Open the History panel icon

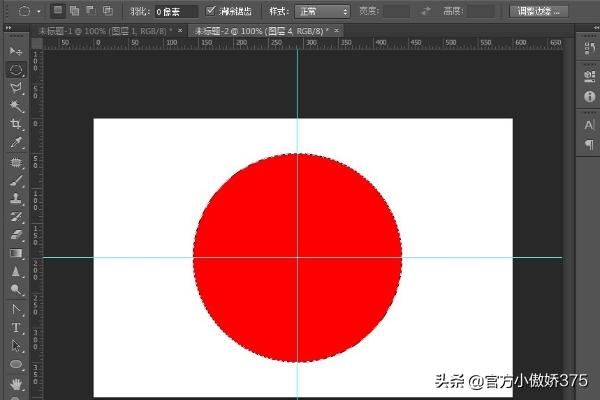589,48
